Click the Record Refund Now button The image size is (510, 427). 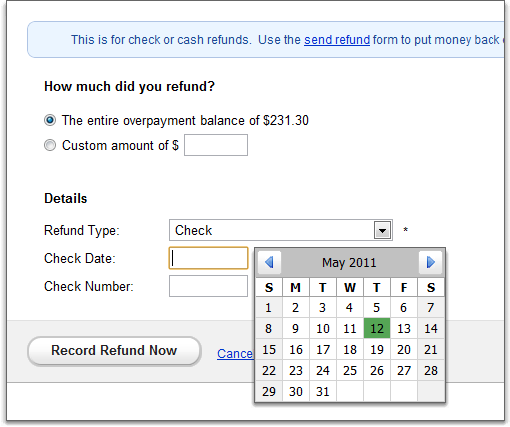(x=114, y=351)
